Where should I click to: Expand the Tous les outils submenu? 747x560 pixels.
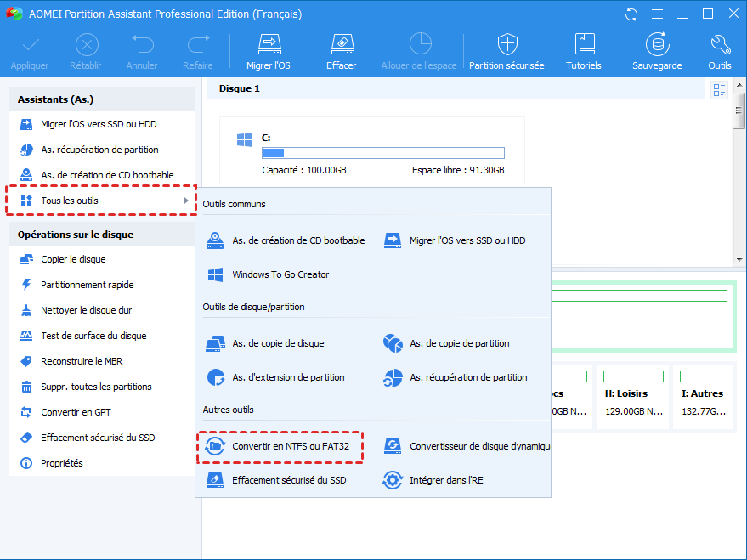[102, 201]
